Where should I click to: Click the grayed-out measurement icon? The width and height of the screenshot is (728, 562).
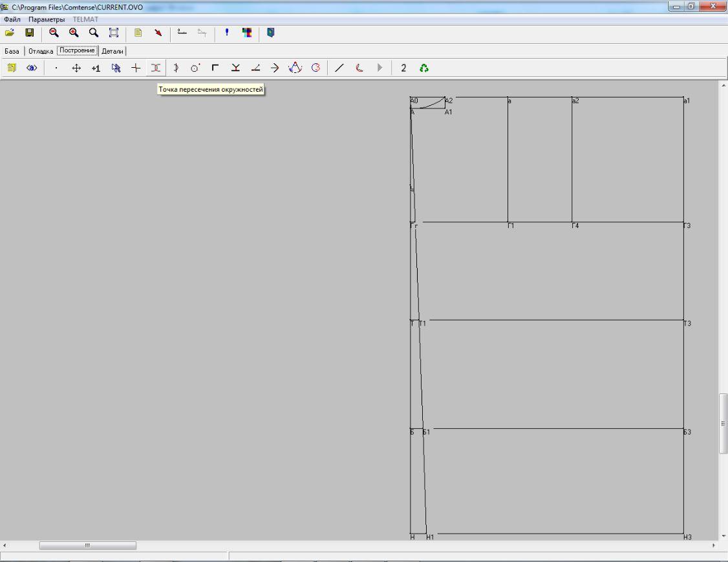tap(202, 33)
